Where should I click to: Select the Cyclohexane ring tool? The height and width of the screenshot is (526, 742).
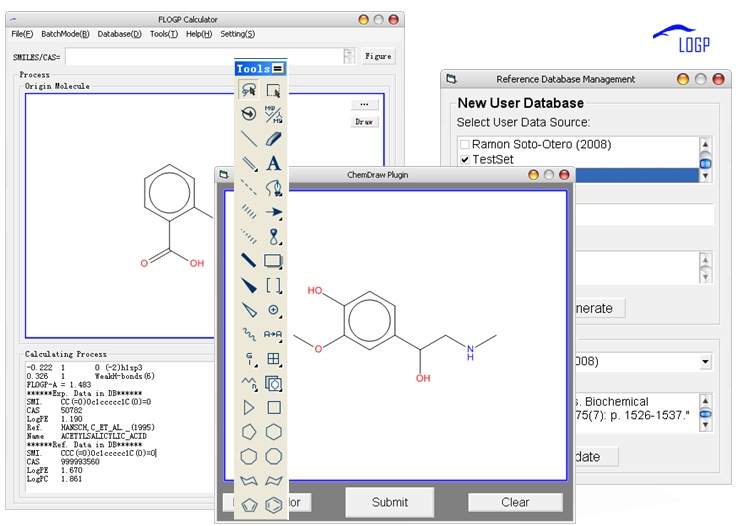click(274, 432)
